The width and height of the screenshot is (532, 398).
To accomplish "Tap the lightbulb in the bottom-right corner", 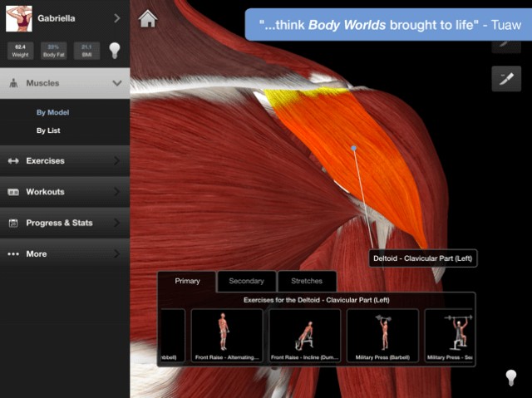I will 511,378.
